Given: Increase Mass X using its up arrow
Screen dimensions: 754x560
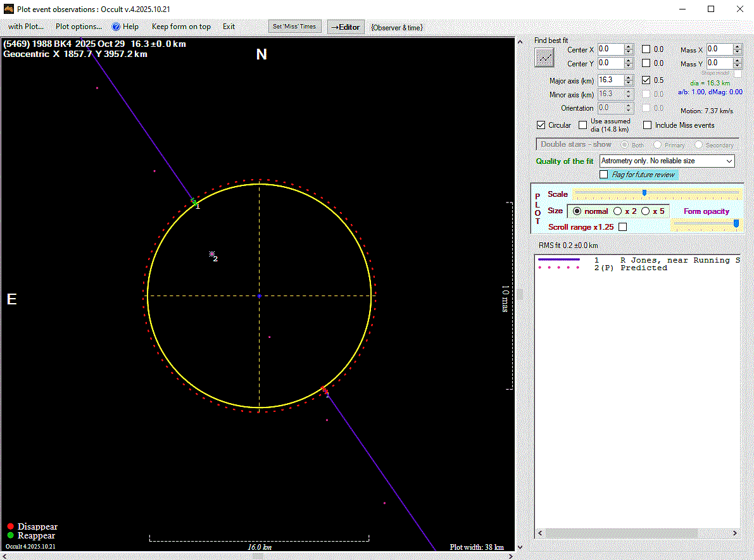Looking at the screenshot, I should pos(737,46).
